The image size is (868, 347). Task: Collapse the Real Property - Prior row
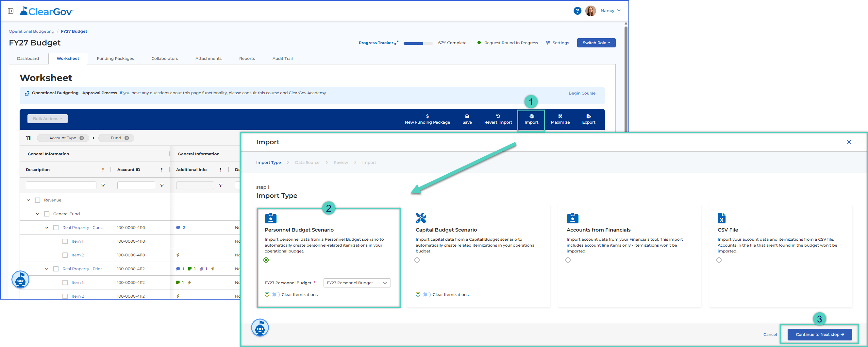(46, 269)
